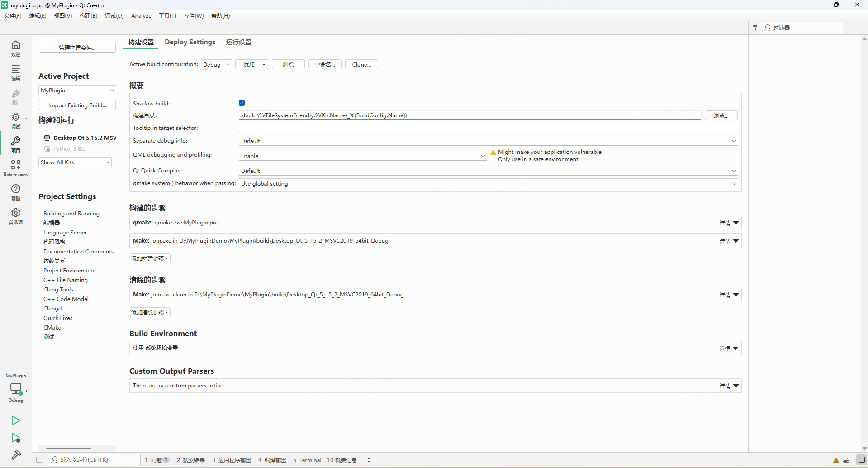The width and height of the screenshot is (868, 468).
Task: Open 添加构建步骤 dropdown
Action: point(150,259)
